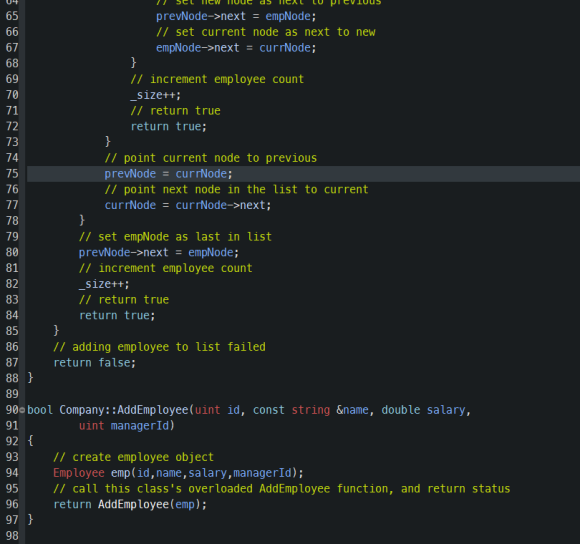Viewport: 580px width, 544px height.
Task: Click comment '// set current node as next to new'
Action: 266,32
